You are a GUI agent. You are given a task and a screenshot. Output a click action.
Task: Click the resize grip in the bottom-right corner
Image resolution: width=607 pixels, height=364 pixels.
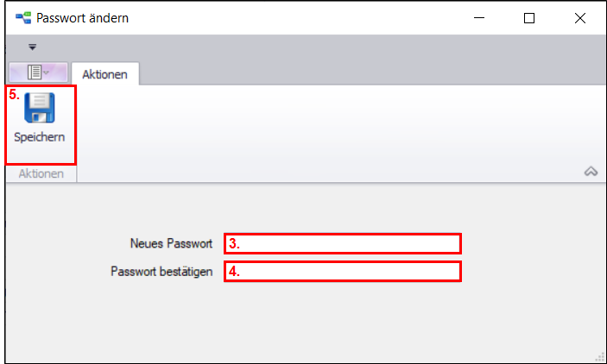pyautogui.click(x=599, y=356)
